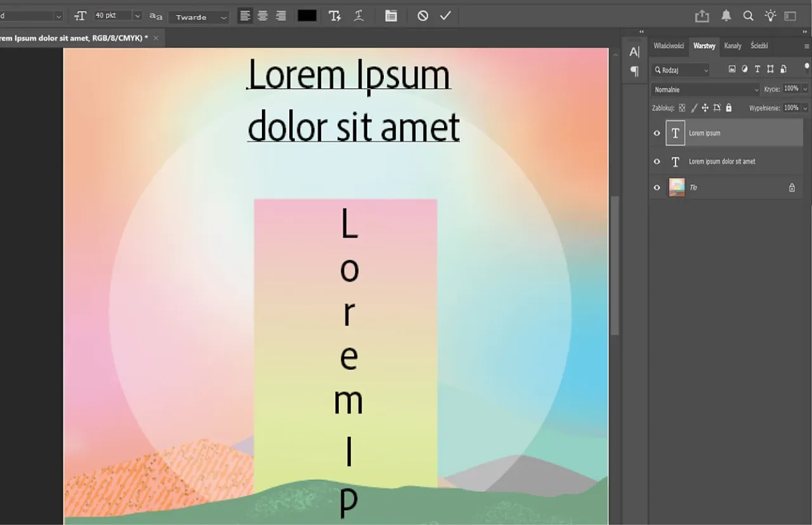Toggle visibility of Lorem ipsum layer

657,133
